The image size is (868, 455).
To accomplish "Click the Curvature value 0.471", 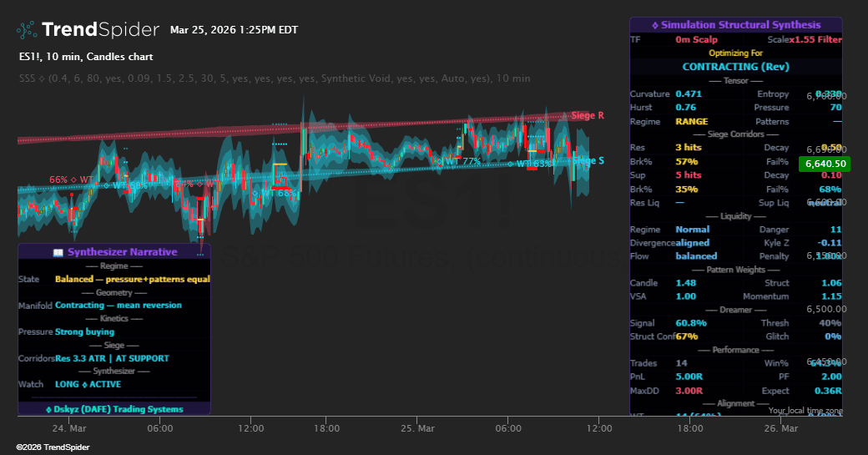I will point(689,94).
